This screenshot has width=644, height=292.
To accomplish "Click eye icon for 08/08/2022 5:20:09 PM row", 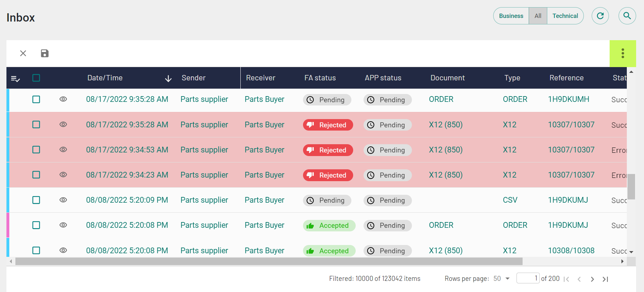I will (x=63, y=200).
